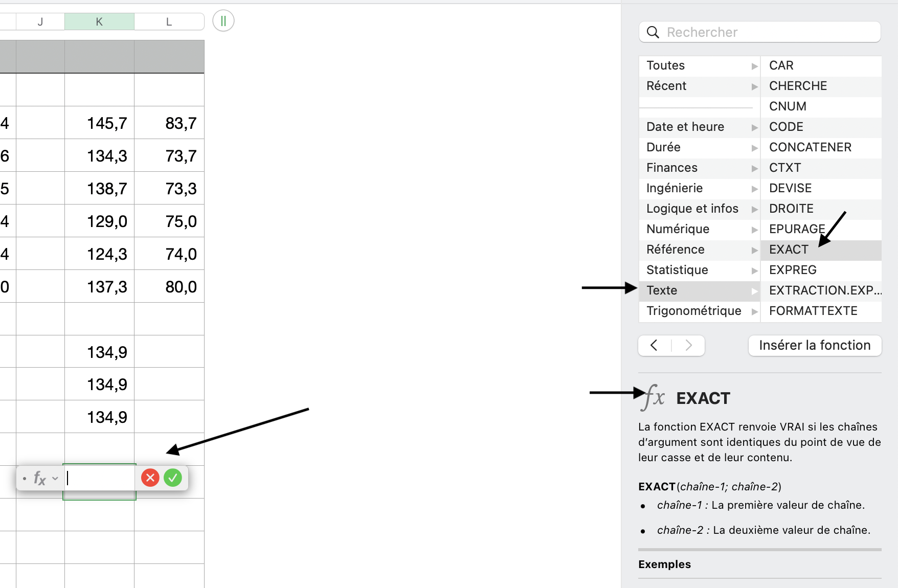This screenshot has width=898, height=588.
Task: Click the search magnifier icon
Action: coord(653,32)
